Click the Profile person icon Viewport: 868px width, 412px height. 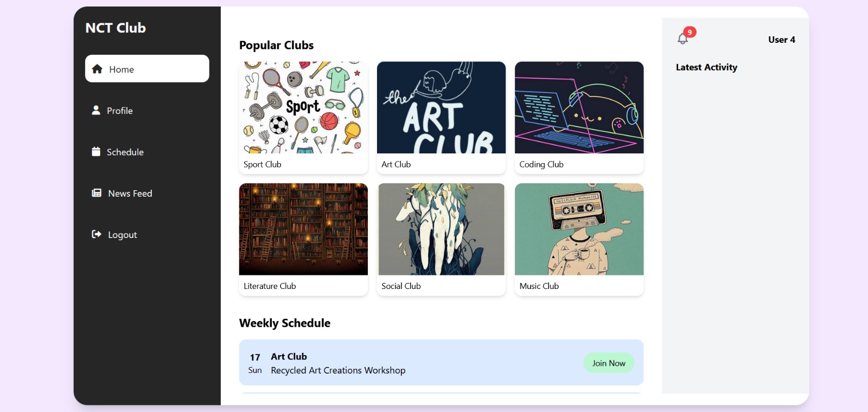click(96, 110)
